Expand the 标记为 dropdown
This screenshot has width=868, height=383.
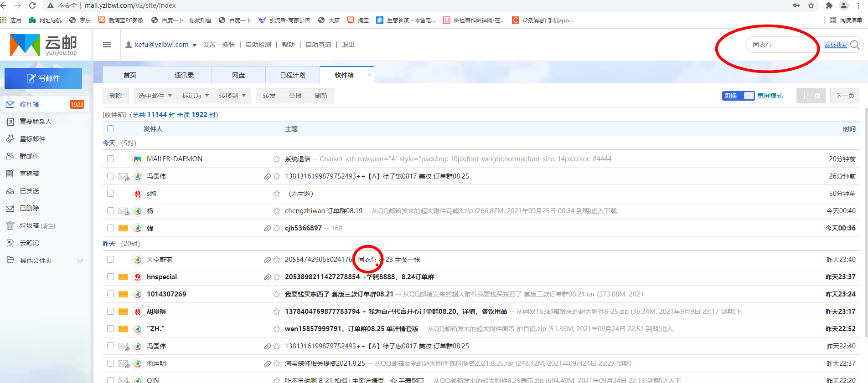click(195, 96)
